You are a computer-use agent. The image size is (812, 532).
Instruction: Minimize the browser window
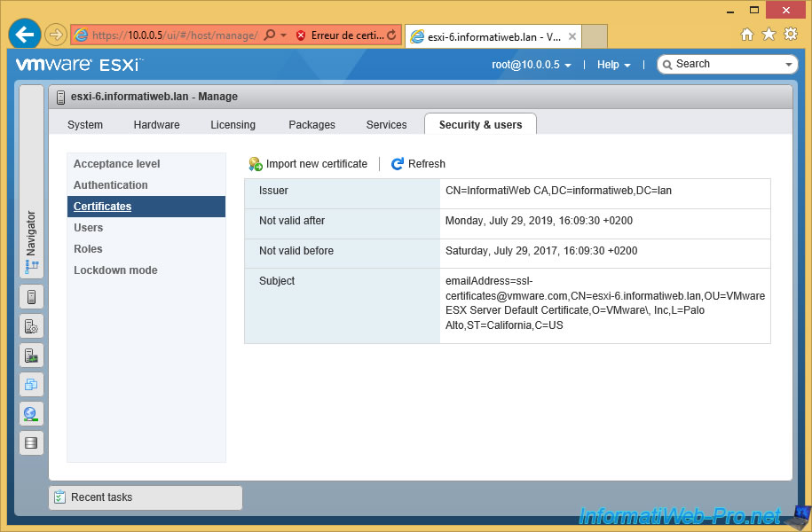pos(730,11)
